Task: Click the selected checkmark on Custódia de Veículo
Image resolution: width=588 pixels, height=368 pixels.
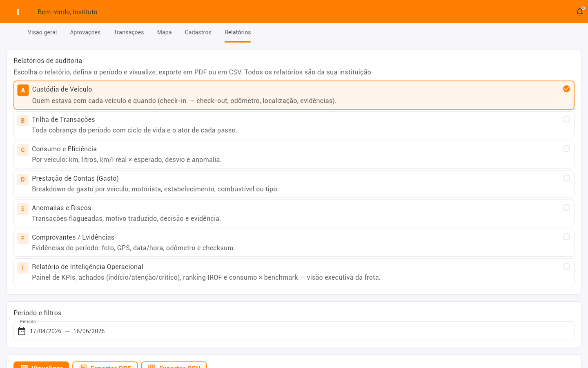Action: [x=566, y=89]
